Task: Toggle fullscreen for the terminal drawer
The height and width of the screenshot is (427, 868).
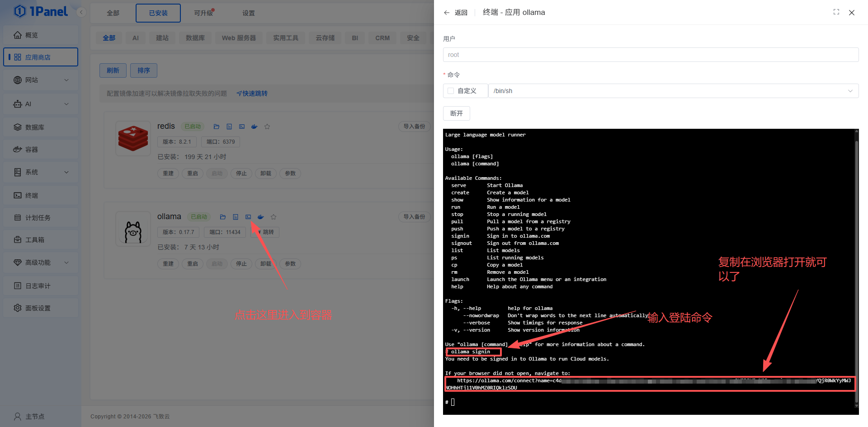Action: pos(836,12)
